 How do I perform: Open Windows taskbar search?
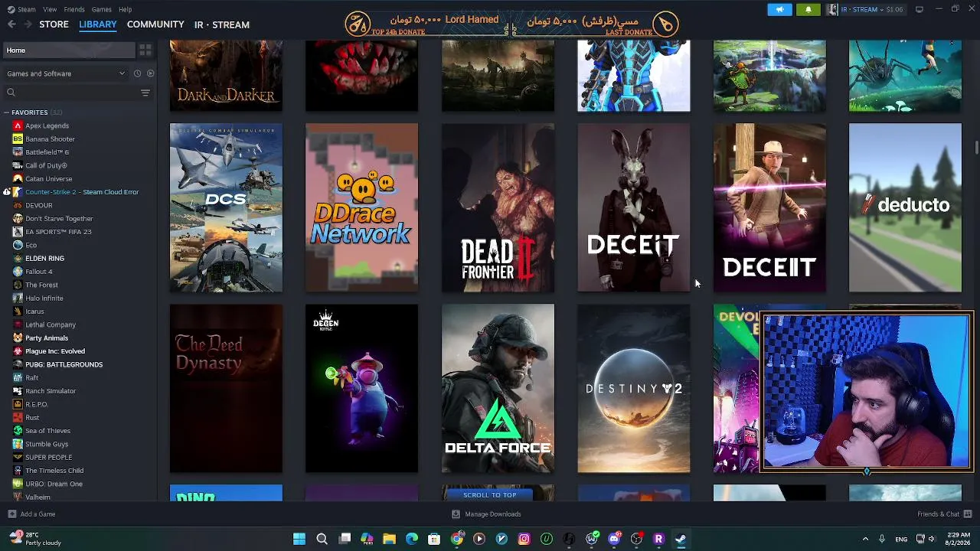point(322,539)
